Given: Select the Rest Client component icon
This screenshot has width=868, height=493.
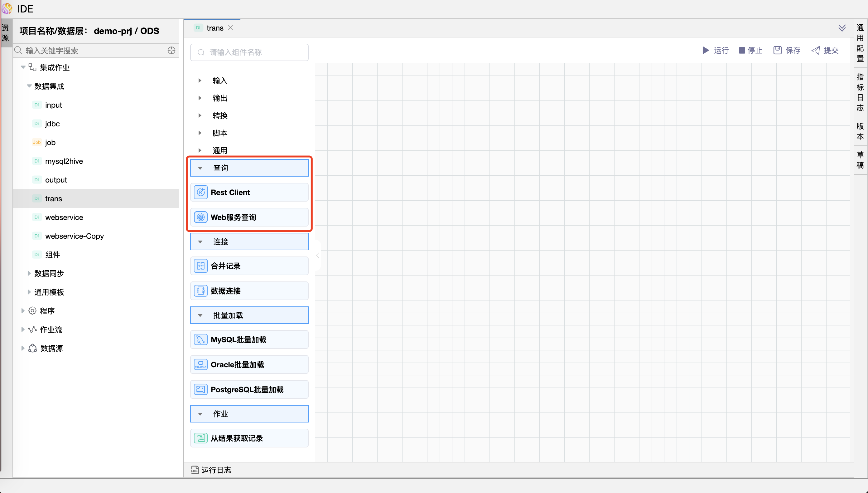Looking at the screenshot, I should [x=200, y=192].
